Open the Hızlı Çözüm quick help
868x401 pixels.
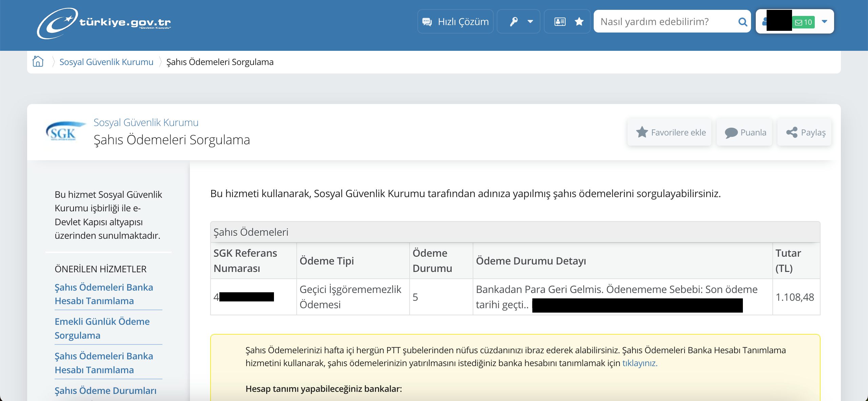pos(455,22)
